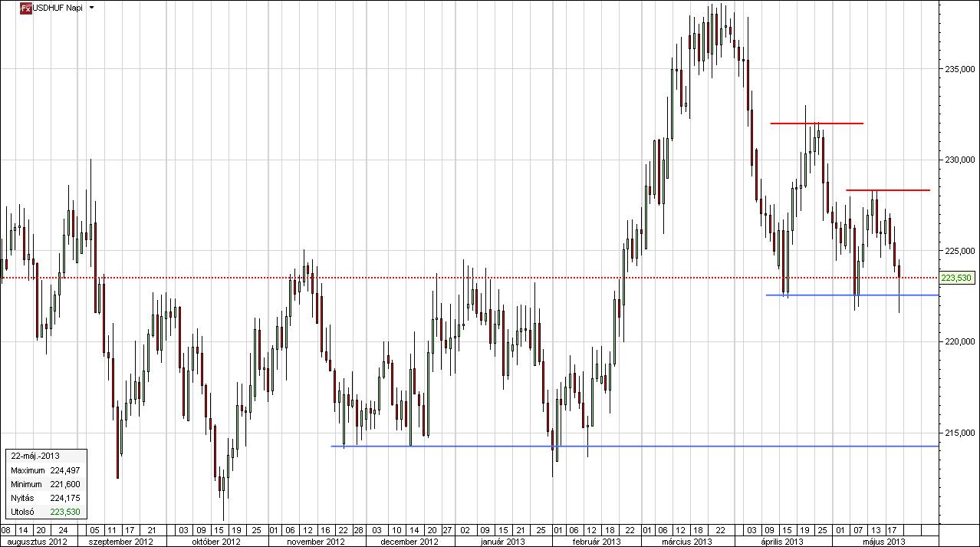Viewport: 980px width, 547px height.
Task: Click the november 2012 month label
Action: (317, 541)
